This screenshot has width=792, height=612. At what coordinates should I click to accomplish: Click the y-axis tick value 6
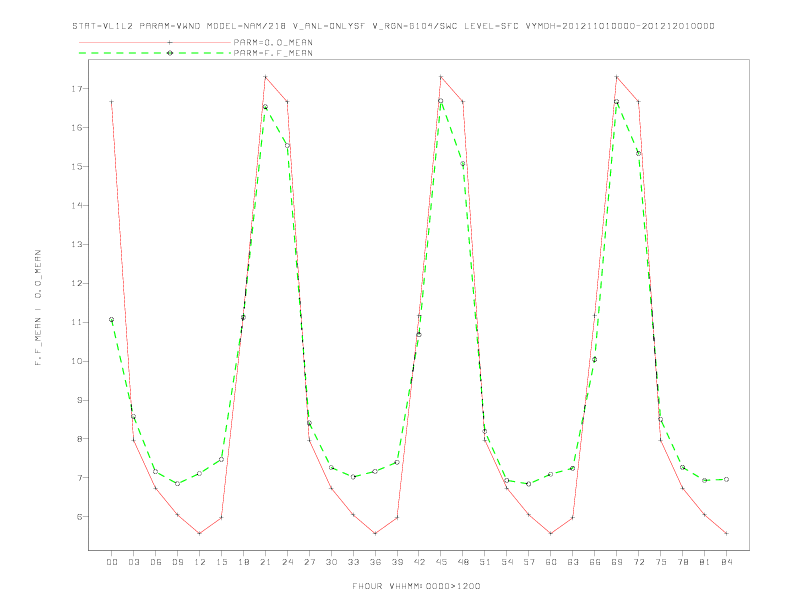(x=79, y=517)
